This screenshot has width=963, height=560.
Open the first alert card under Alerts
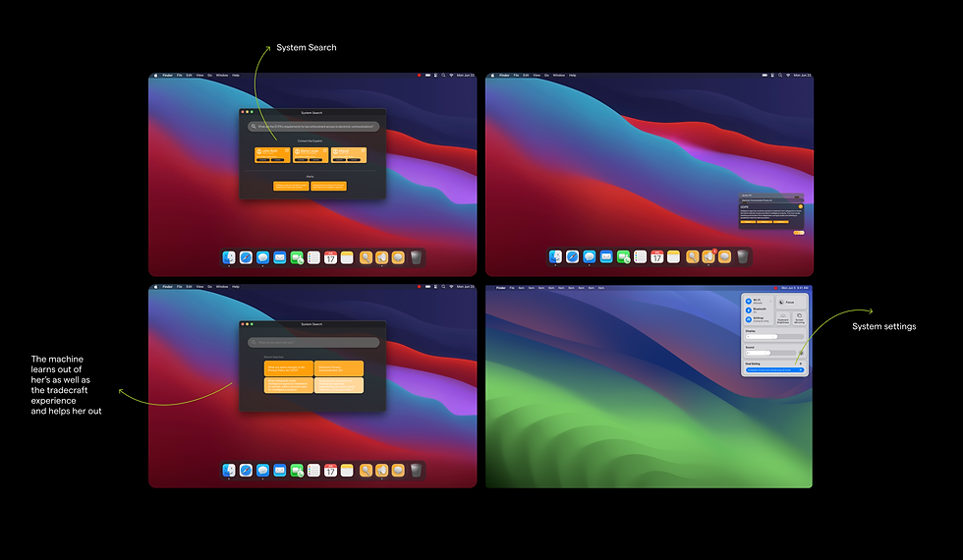(x=291, y=186)
